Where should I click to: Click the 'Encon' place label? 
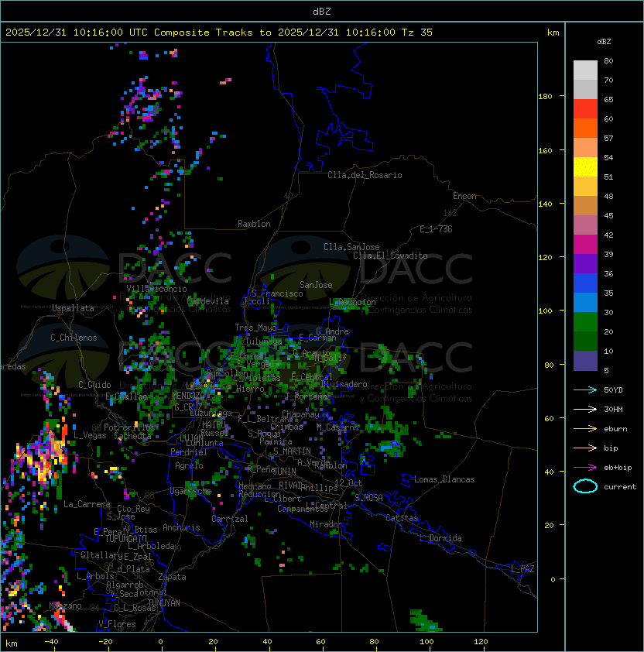tap(464, 196)
